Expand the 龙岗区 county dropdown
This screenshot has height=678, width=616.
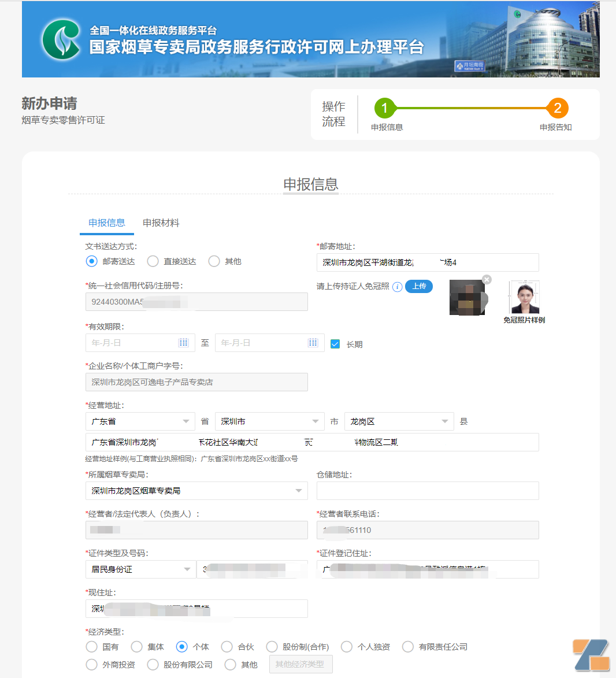[x=399, y=421]
